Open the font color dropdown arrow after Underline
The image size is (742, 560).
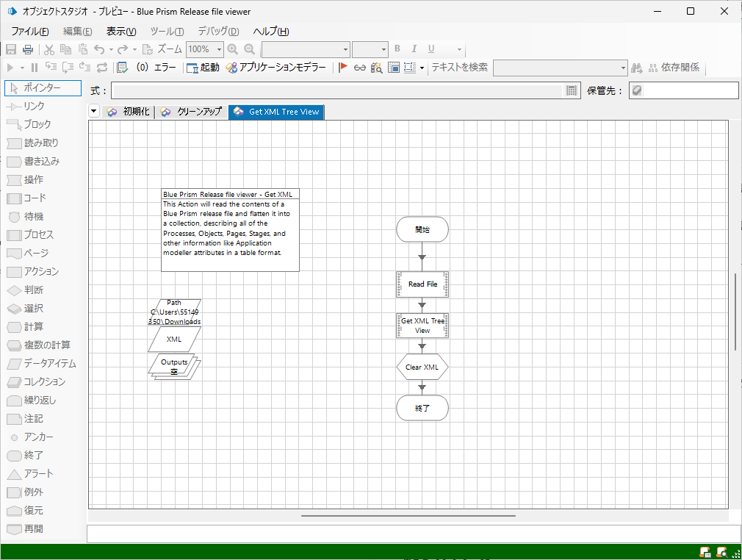459,49
